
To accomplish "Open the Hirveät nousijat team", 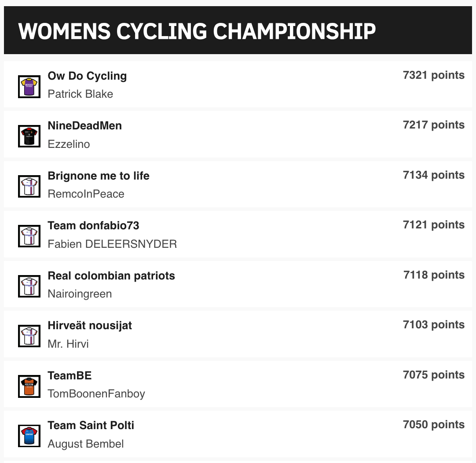I will pos(90,326).
